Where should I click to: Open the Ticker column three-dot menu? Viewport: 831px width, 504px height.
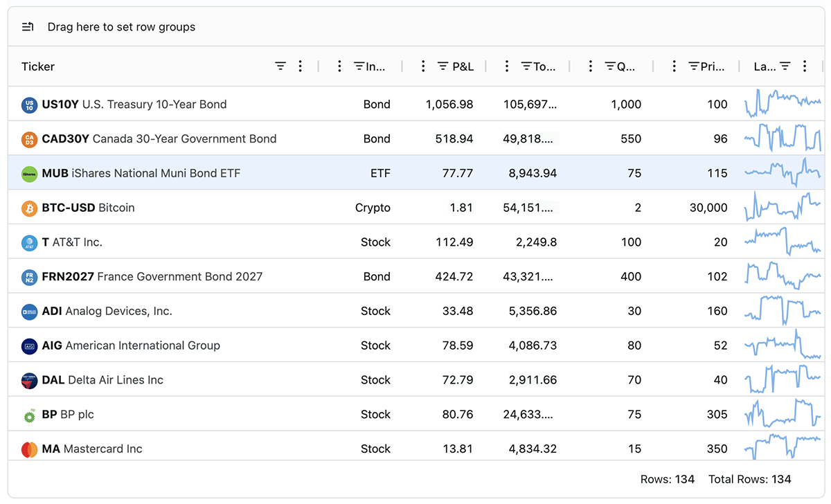tap(300, 66)
